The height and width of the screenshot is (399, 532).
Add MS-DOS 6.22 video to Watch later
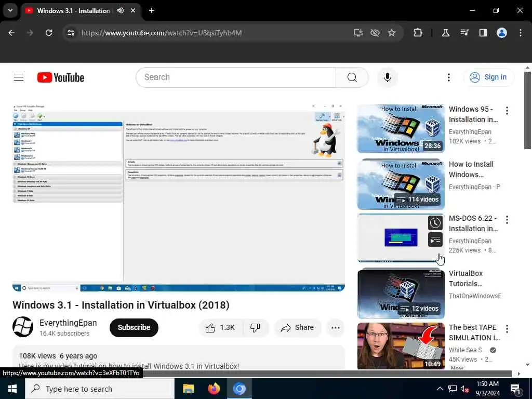pos(435,223)
